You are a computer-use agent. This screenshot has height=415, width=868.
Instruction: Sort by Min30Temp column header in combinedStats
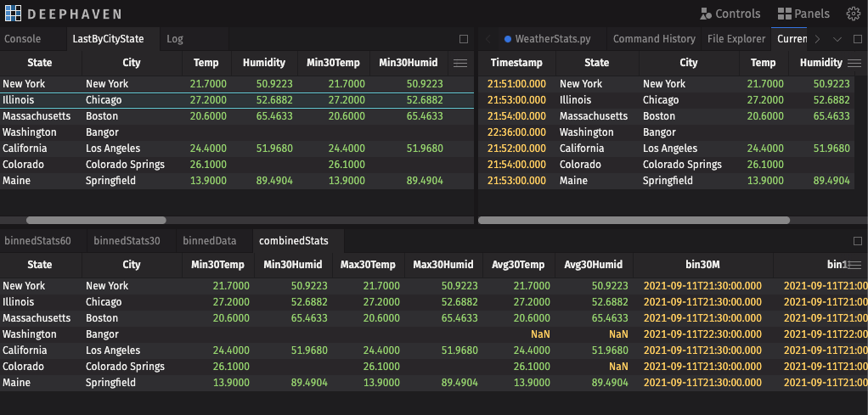217,265
